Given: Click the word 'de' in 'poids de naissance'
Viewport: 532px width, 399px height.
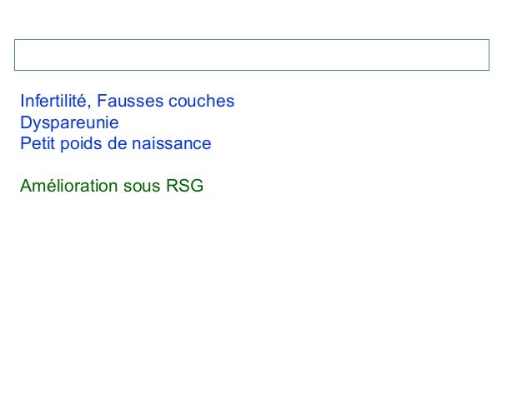Looking at the screenshot, I should point(117,144).
